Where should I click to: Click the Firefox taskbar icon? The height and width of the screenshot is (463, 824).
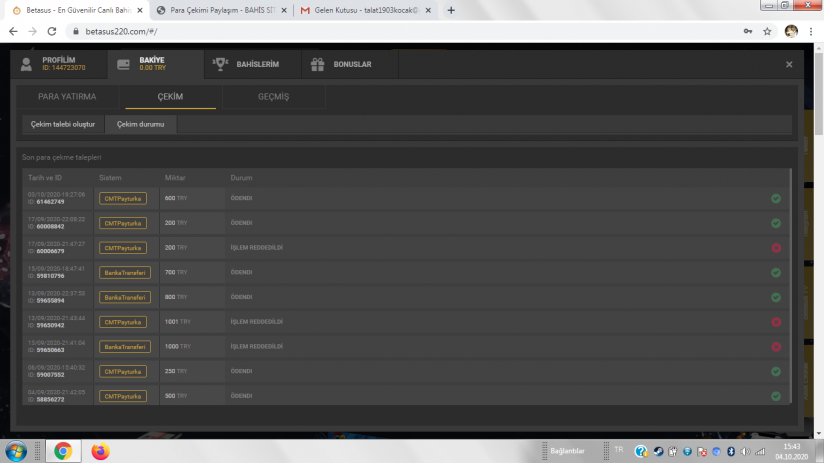tap(100, 451)
